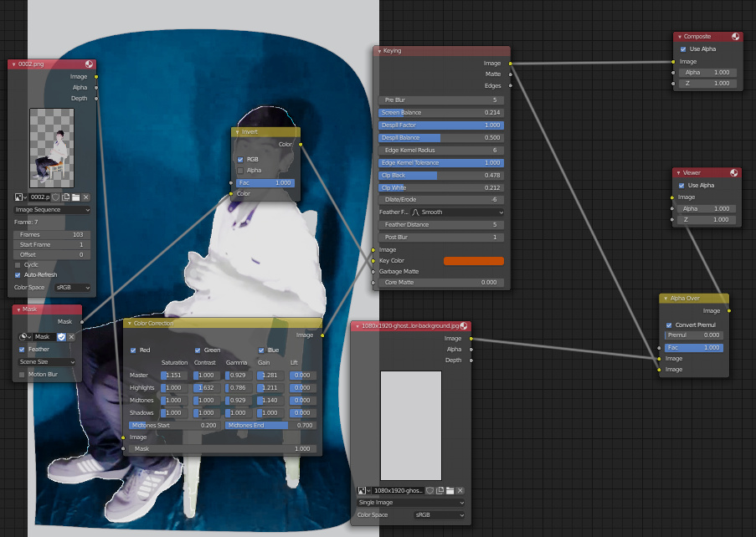This screenshot has width=756, height=537.
Task: Enable Alpha checkbox in Invert node
Action: [240, 171]
